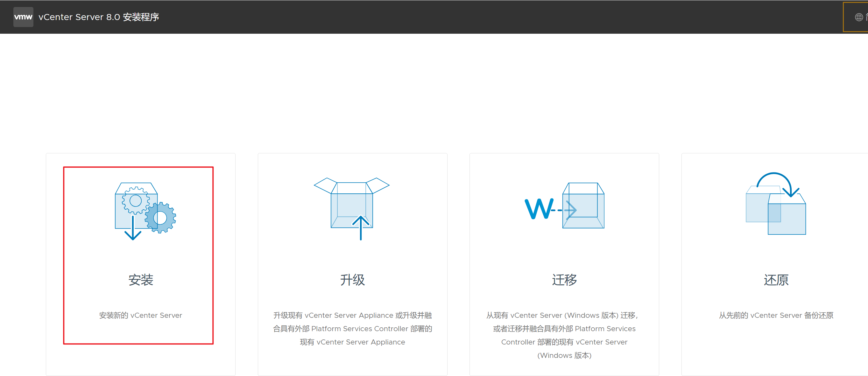Click '从先前的 vCenter Server 备份还原' text

pos(776,316)
